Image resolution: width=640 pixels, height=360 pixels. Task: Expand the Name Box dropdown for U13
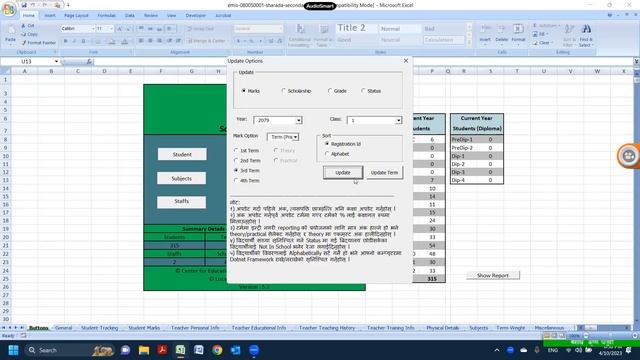coord(56,61)
